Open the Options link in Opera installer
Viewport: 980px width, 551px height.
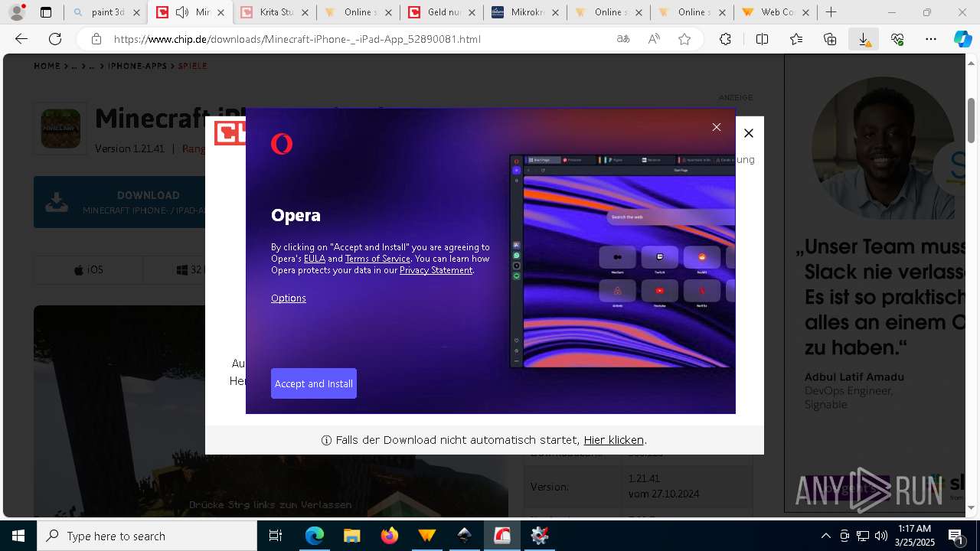point(289,298)
